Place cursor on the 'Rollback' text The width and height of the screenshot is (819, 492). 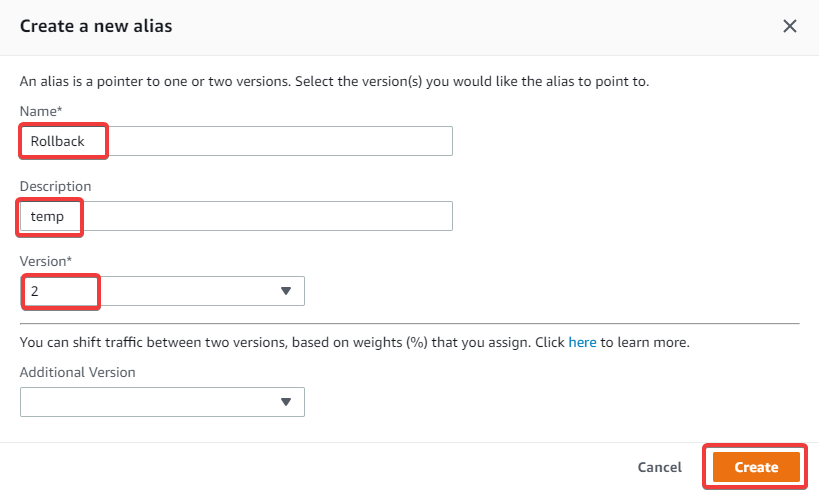(57, 142)
